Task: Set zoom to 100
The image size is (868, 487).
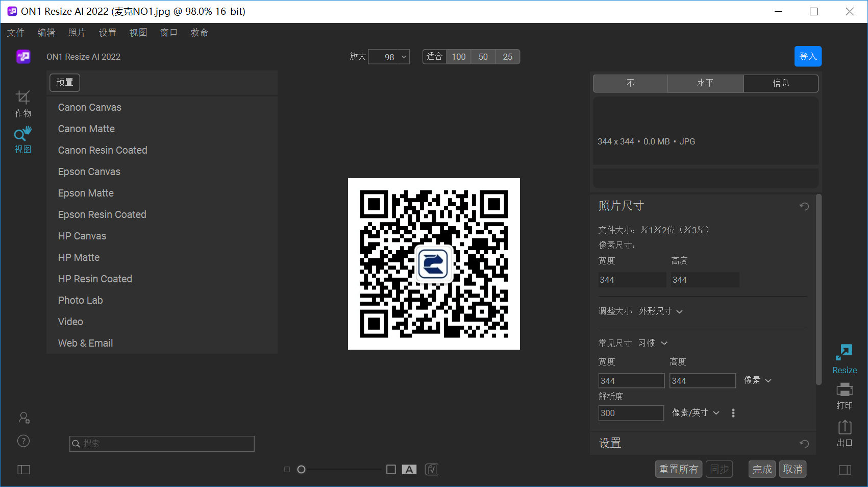Action: 459,57
